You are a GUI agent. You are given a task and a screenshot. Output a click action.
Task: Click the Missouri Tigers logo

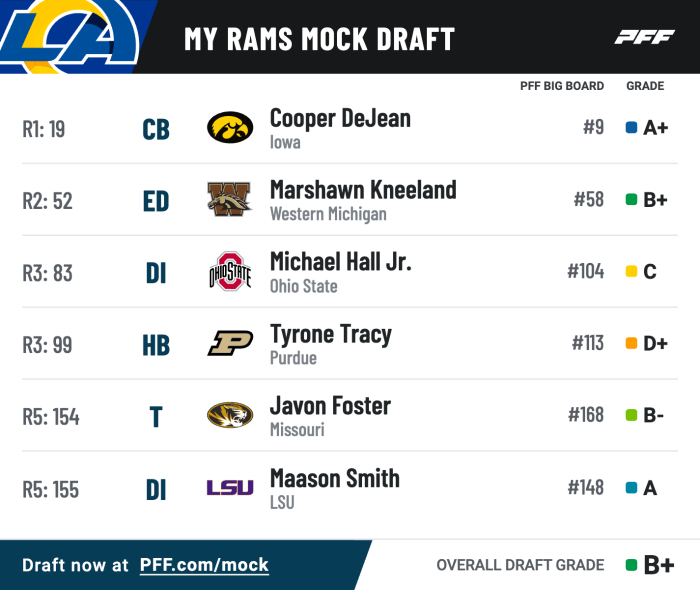pos(230,415)
